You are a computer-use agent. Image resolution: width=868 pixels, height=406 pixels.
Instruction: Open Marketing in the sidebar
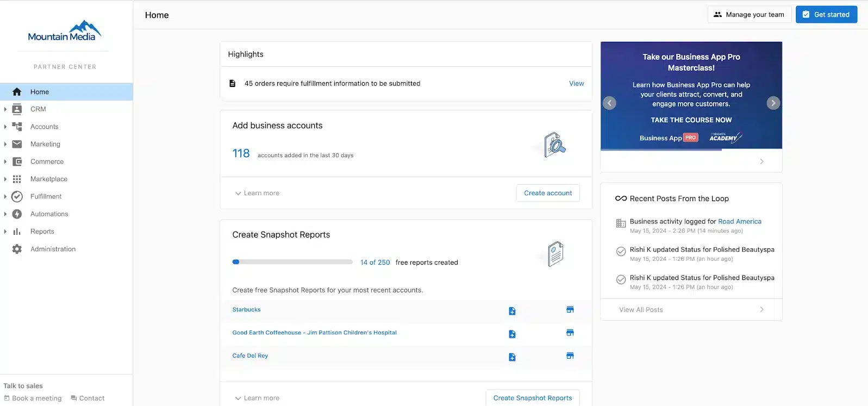[x=66, y=144]
